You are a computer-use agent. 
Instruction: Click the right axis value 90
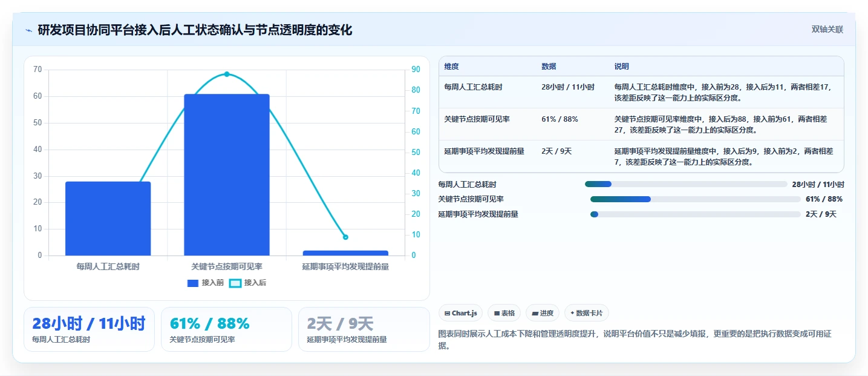416,70
